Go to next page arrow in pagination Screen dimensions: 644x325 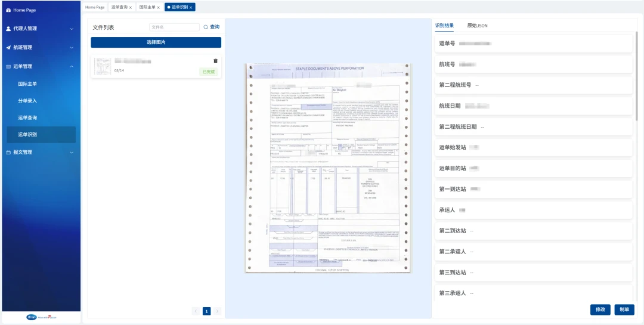tap(217, 311)
